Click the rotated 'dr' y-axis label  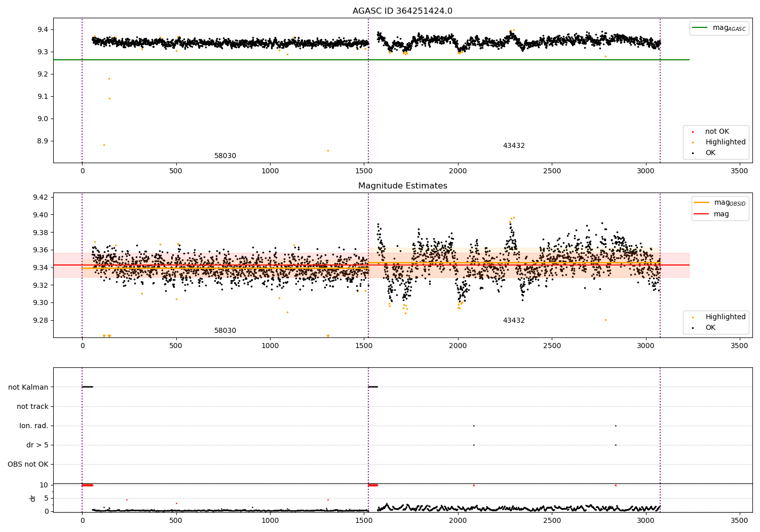(x=33, y=498)
